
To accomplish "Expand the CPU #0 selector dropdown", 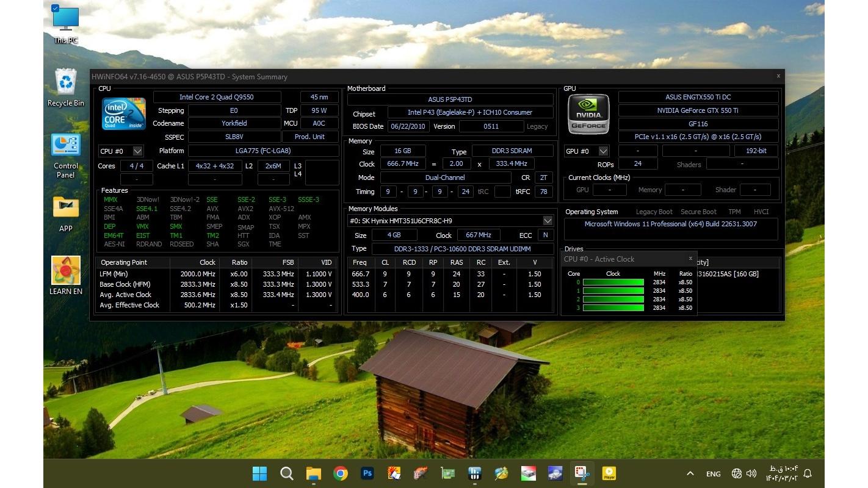I will (138, 151).
